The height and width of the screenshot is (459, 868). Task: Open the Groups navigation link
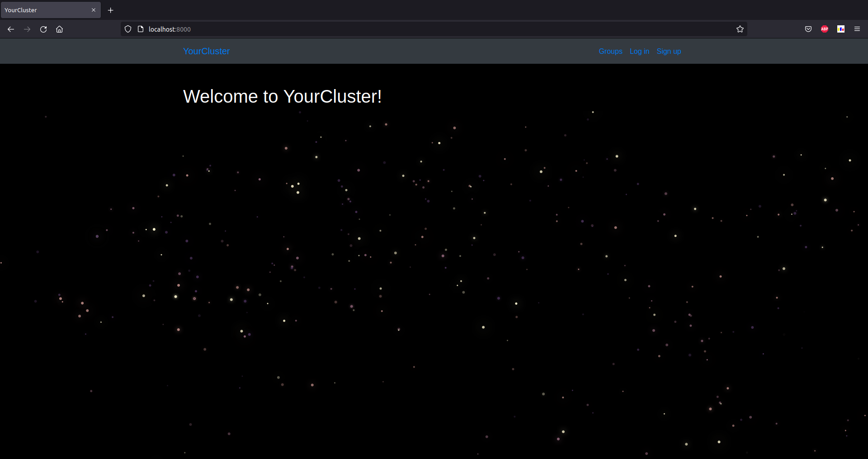[610, 51]
